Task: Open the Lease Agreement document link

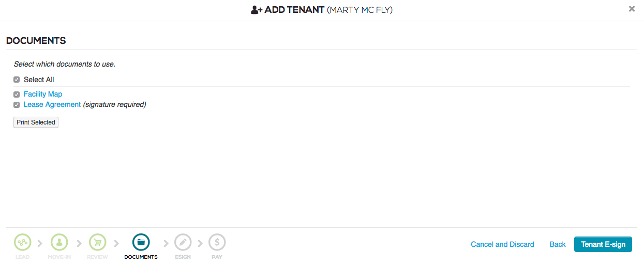Action: pyautogui.click(x=52, y=104)
